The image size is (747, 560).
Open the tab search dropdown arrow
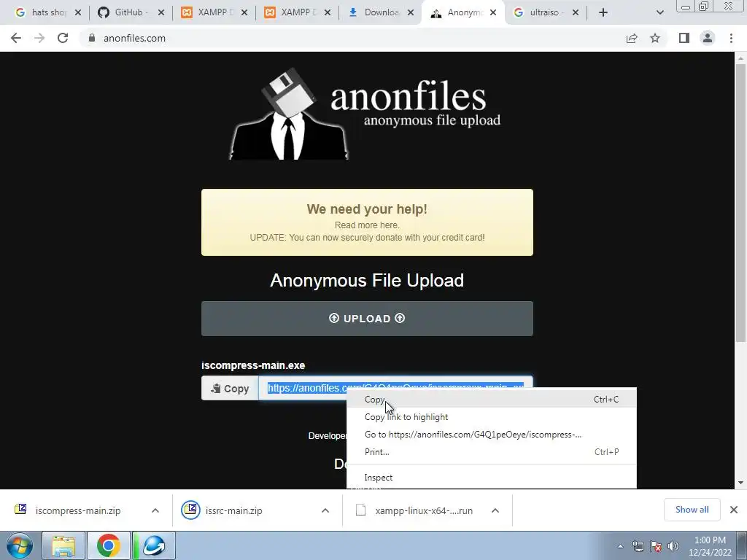659,12
